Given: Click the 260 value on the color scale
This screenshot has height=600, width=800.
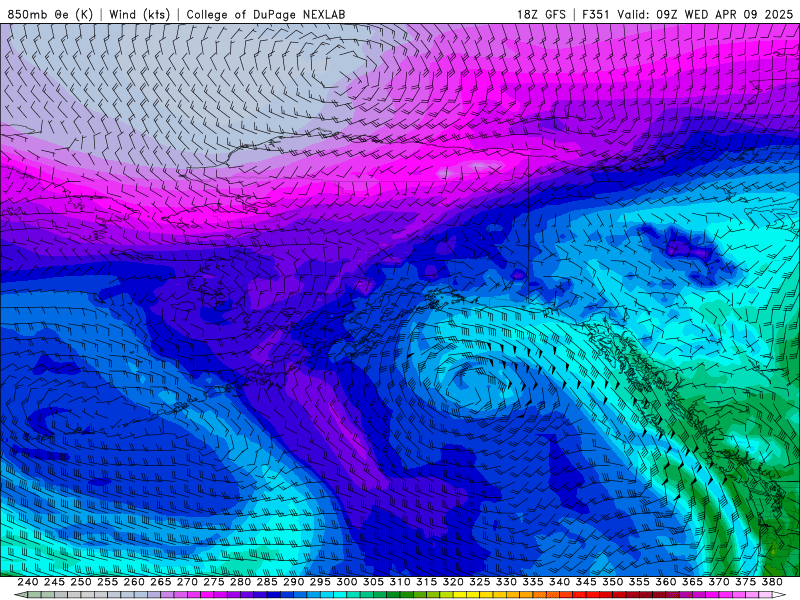Looking at the screenshot, I should (134, 582).
